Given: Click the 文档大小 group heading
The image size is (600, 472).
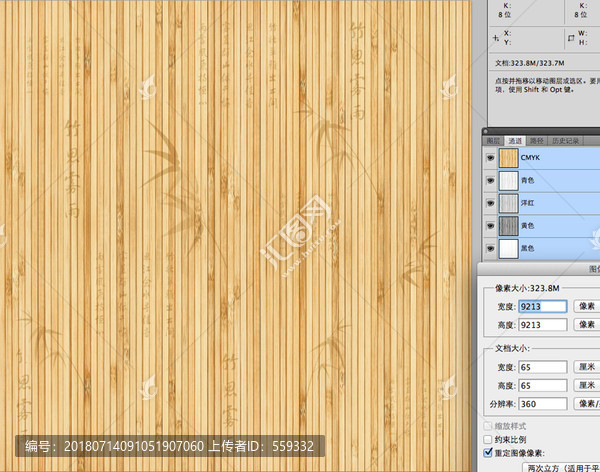Looking at the screenshot, I should point(512,348).
